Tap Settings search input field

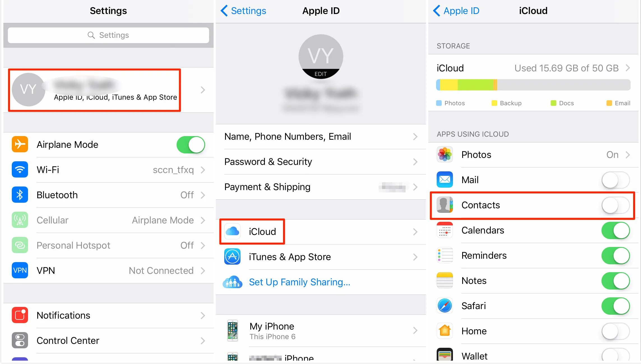point(108,35)
